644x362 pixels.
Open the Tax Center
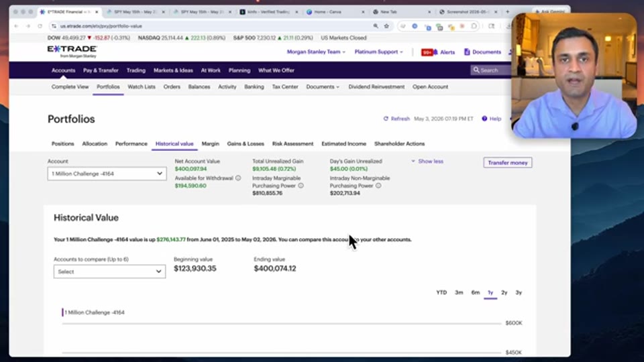(x=285, y=87)
